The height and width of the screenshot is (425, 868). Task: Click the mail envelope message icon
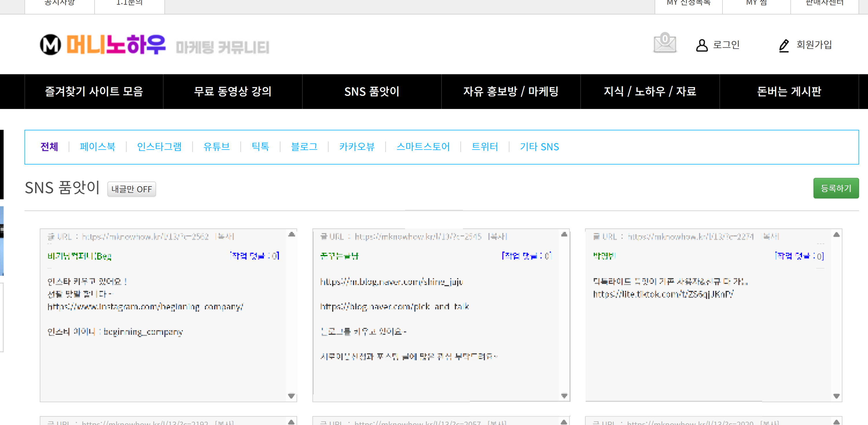coord(665,44)
